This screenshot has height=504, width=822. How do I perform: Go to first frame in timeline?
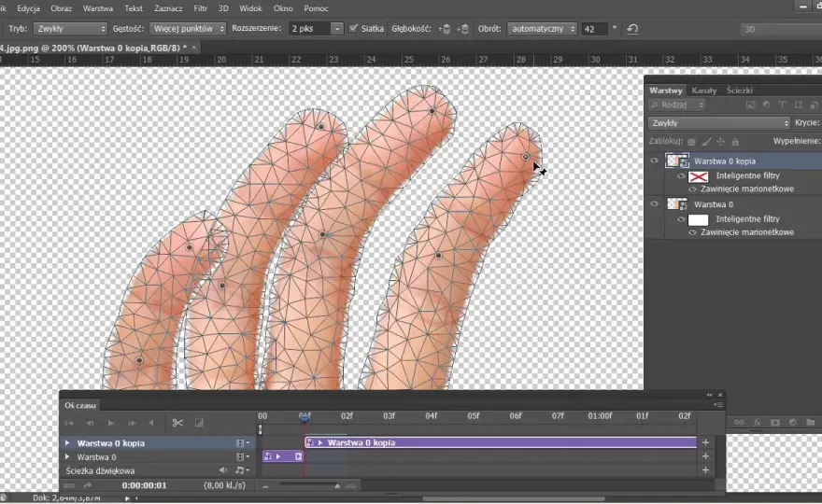69,423
